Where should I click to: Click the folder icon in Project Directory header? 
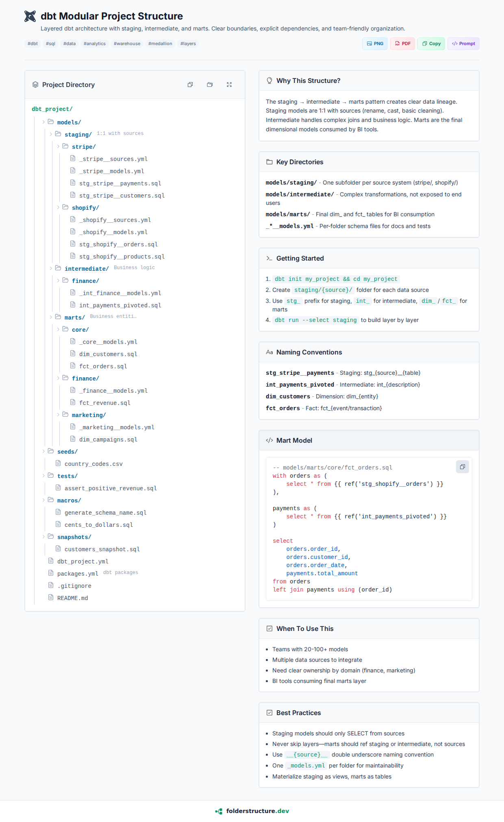pyautogui.click(x=210, y=85)
